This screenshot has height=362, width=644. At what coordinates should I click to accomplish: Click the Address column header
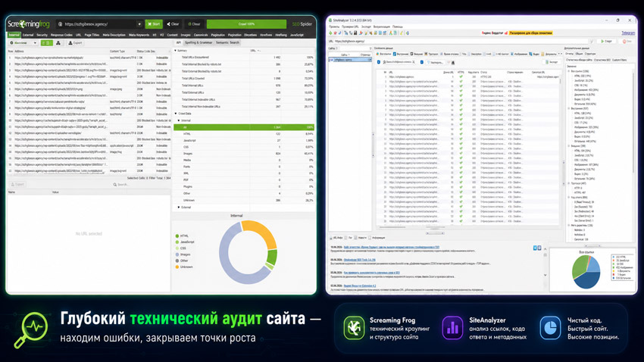(x=61, y=51)
